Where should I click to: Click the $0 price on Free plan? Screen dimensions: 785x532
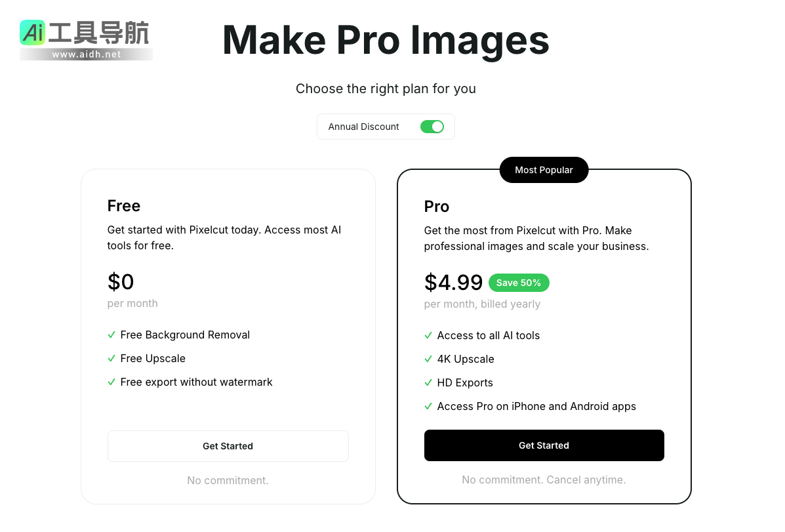pyautogui.click(x=121, y=281)
